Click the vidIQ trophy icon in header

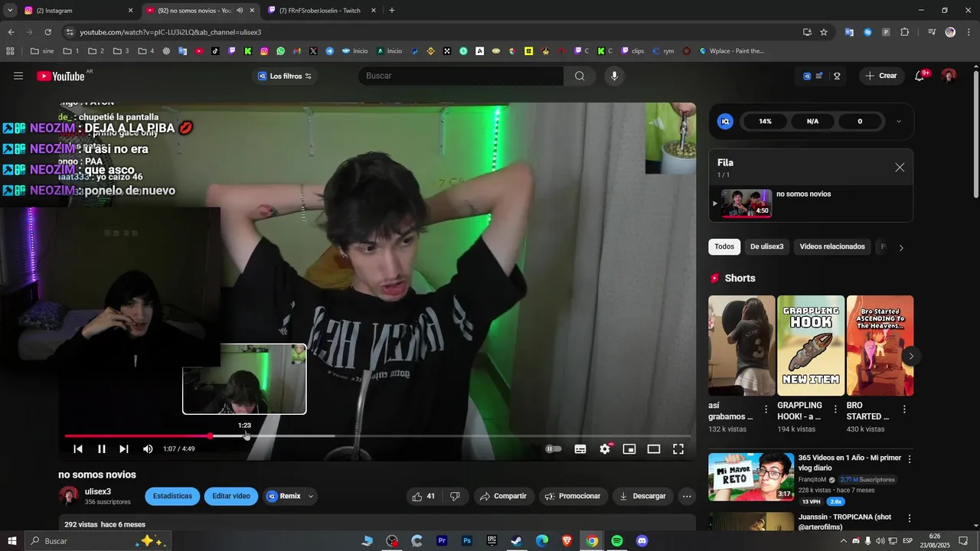[x=837, y=76]
